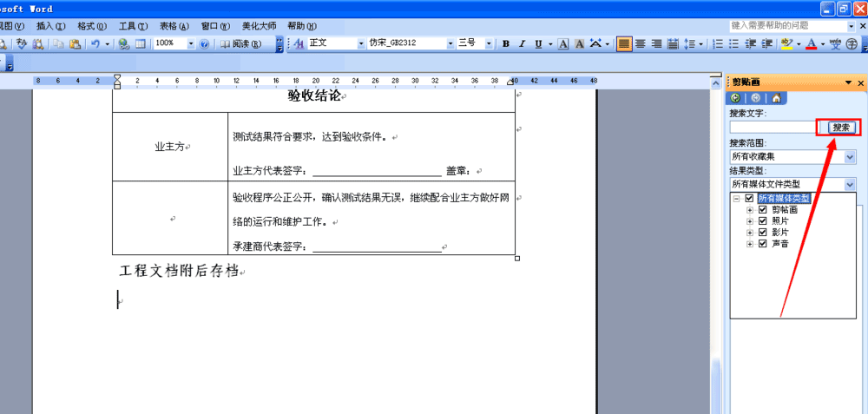
Task: Open the 搜索范围 collections dropdown
Action: (x=850, y=157)
